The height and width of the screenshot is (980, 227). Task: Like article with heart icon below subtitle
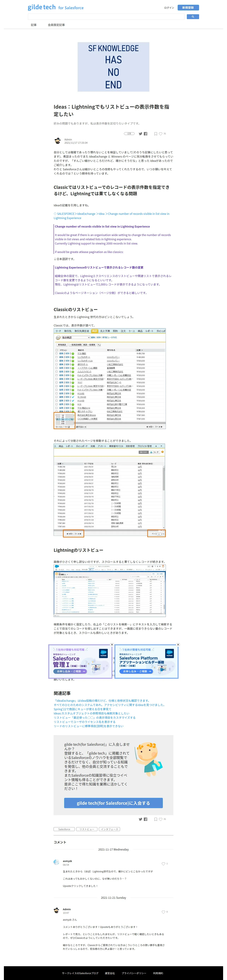click(161, 134)
